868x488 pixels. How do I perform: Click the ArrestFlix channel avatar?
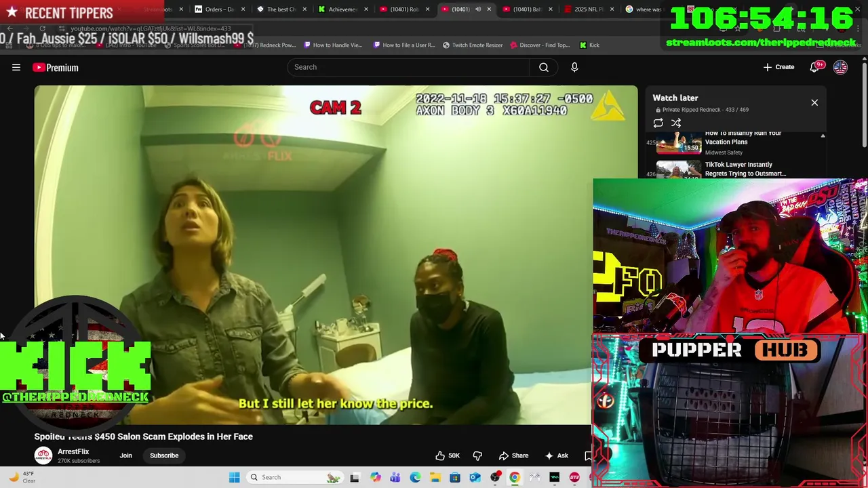(43, 455)
